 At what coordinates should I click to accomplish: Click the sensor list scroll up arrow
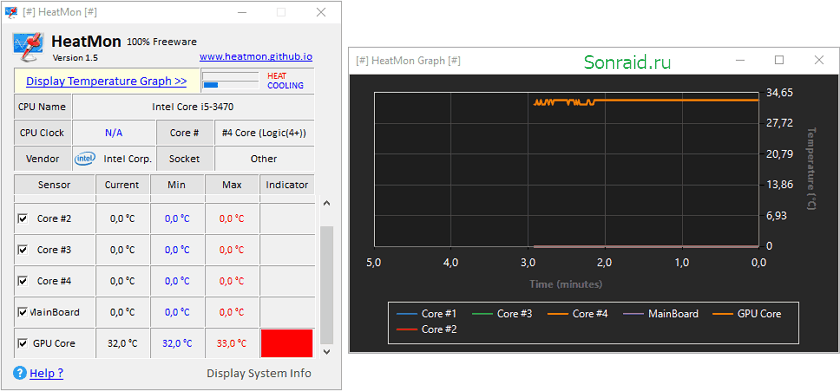click(327, 204)
